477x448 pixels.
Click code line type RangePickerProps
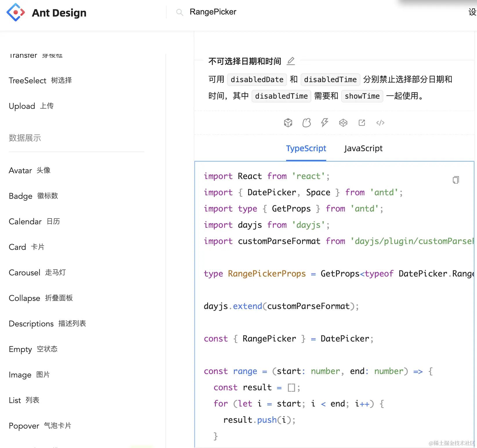click(x=339, y=274)
